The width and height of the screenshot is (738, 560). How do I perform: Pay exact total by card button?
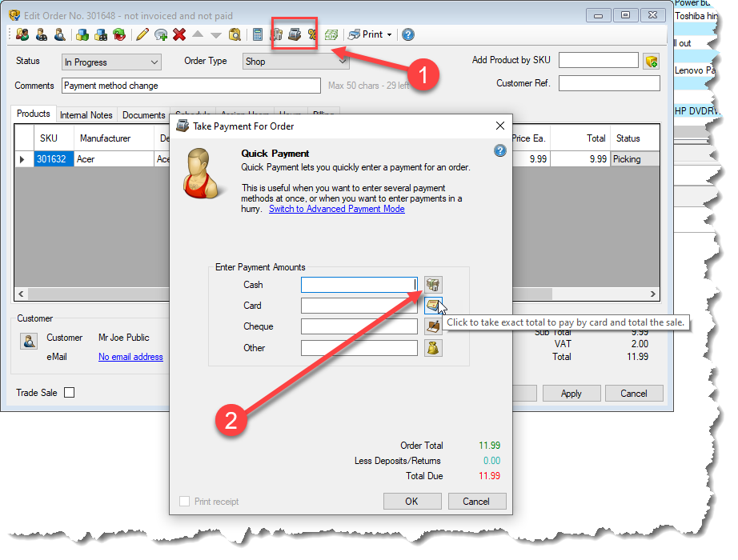[x=433, y=306]
